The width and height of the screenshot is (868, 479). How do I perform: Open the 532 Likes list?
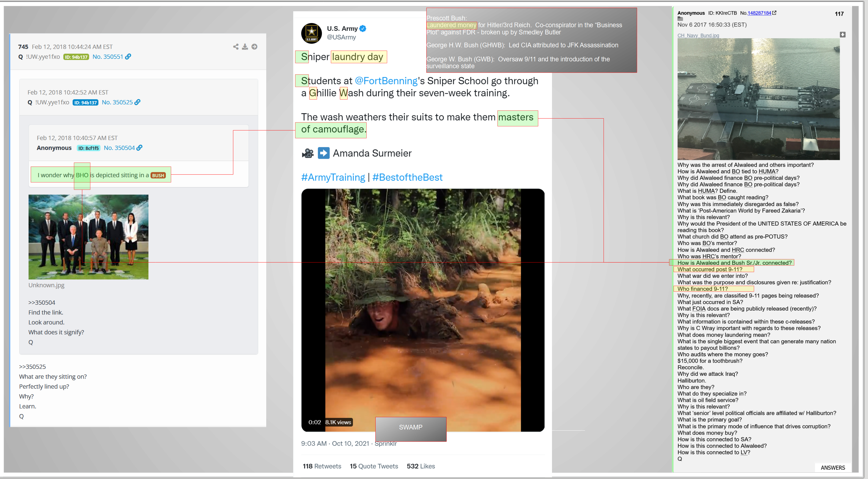point(421,466)
